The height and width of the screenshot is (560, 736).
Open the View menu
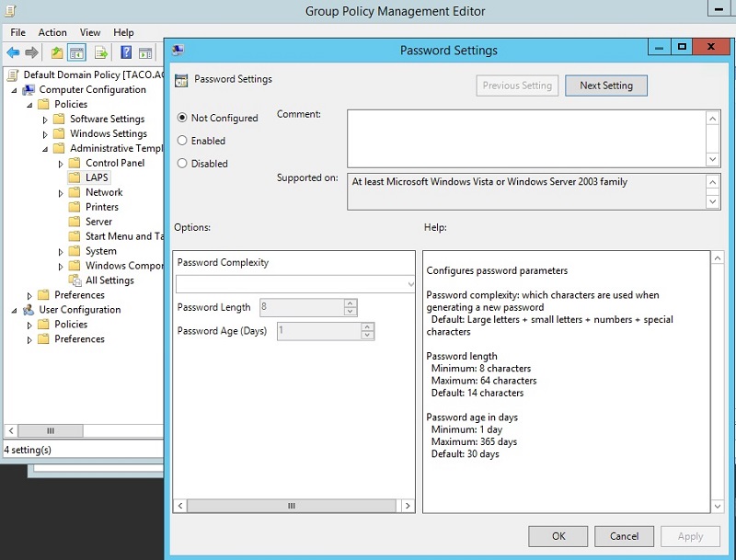[x=89, y=31]
